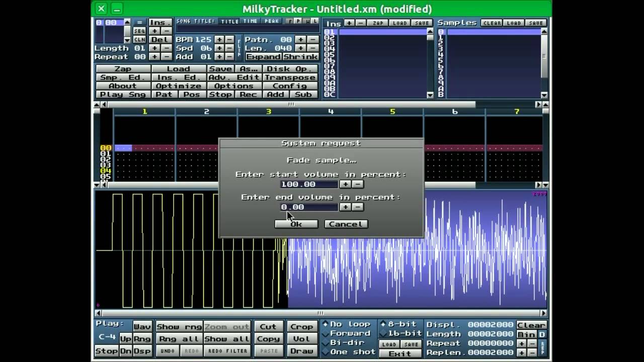Decrease pattern Len. with minus
644x362 pixels.
point(312,48)
